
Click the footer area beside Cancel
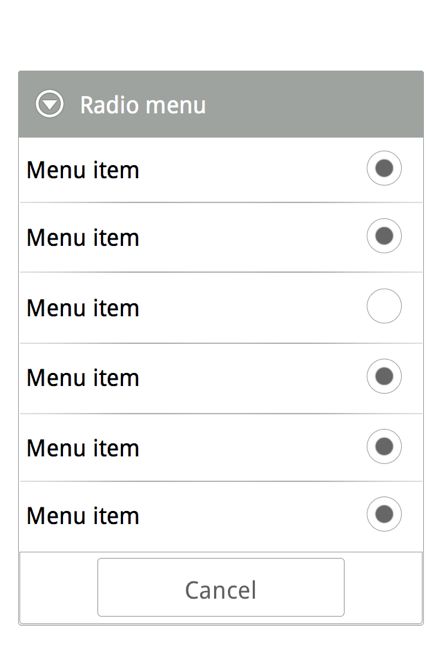58,587
